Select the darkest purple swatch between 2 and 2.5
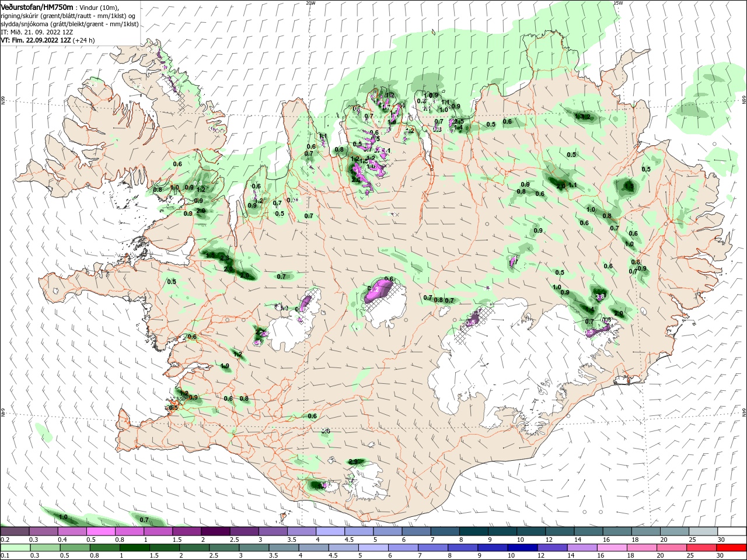Screen dimensions: 747x560 (215, 531)
